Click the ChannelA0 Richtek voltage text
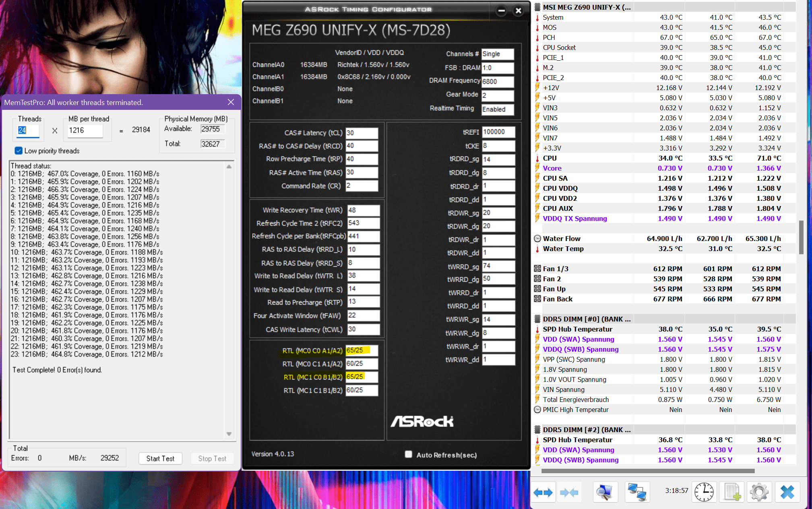 coord(373,65)
